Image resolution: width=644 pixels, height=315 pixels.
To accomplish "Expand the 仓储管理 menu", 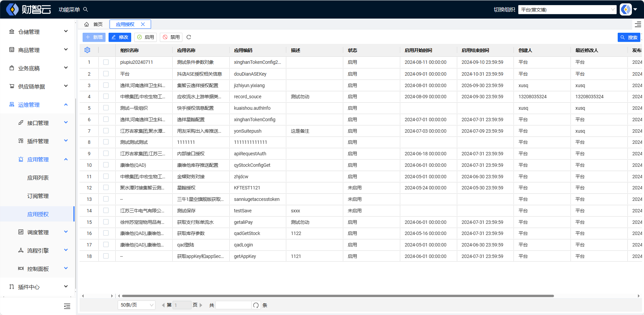I will 38,32.
